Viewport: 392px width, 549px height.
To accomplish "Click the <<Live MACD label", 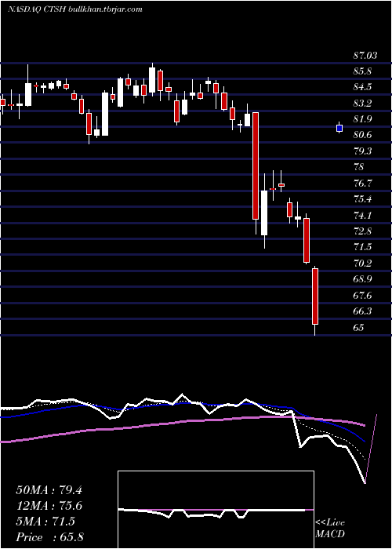I will tap(330, 529).
